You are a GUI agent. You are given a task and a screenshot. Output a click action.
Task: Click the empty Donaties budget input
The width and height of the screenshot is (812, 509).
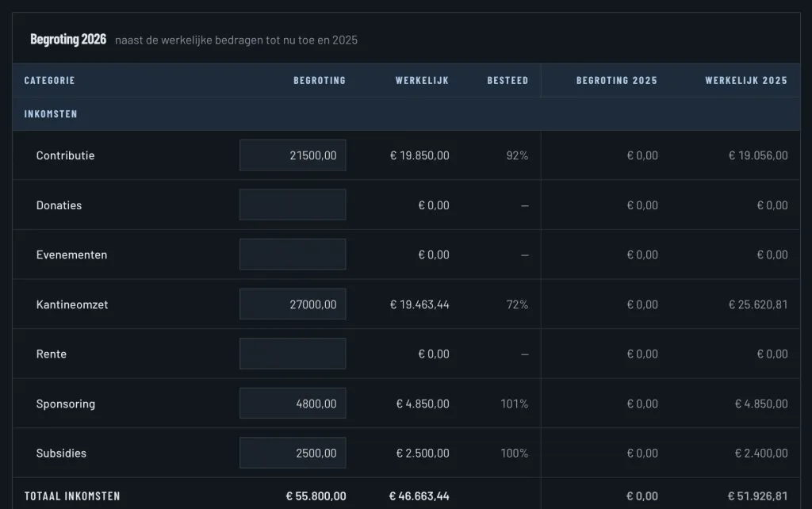[293, 205]
